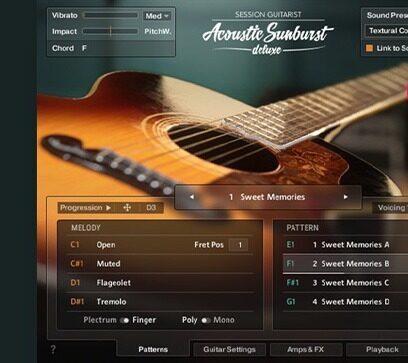The width and height of the screenshot is (408, 363).
Task: Switch to the Amps & FX tab
Action: click(x=306, y=350)
